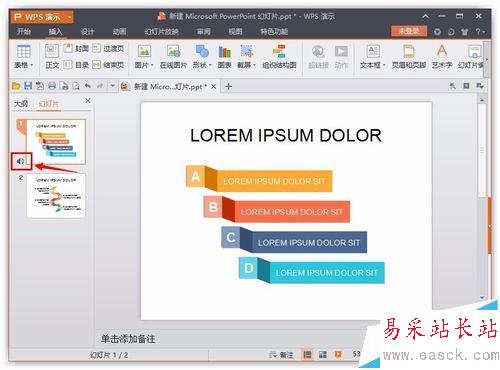Insert 组织结构图 organization chart
The height and width of the screenshot is (370, 500).
279,56
